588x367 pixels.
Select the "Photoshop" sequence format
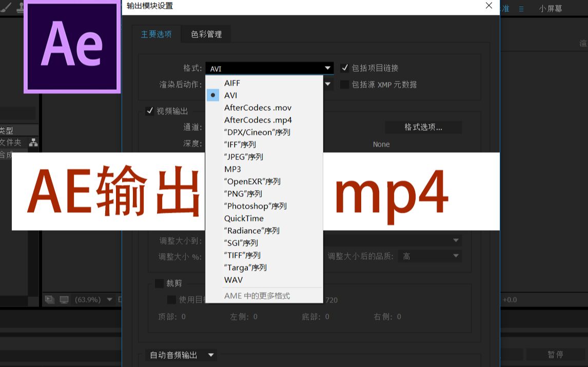[x=264, y=207]
